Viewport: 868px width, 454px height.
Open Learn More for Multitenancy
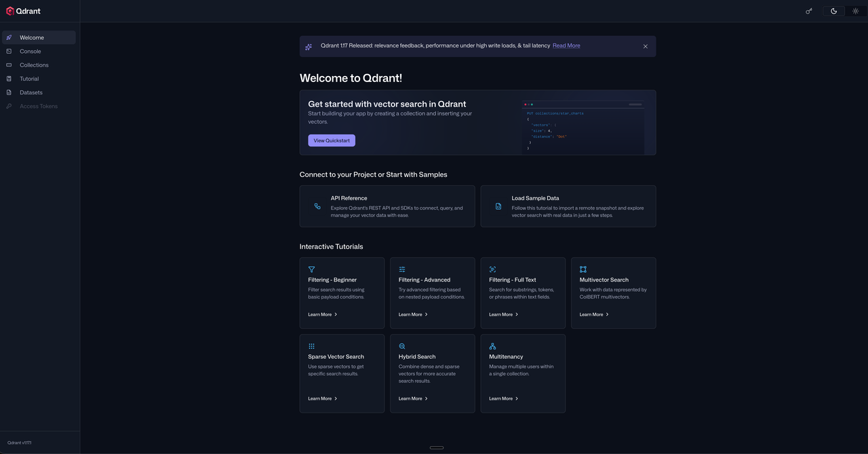504,398
